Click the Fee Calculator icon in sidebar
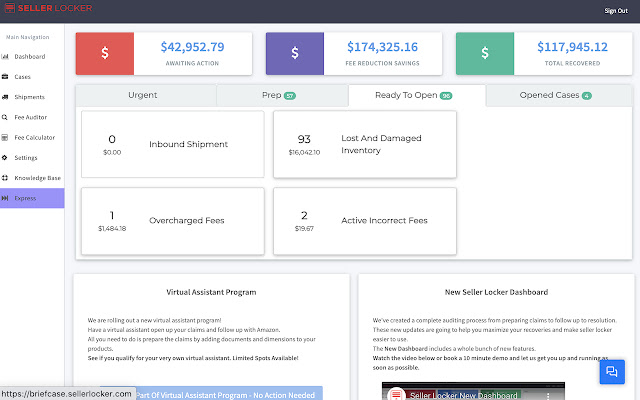640x400 pixels. (x=5, y=138)
